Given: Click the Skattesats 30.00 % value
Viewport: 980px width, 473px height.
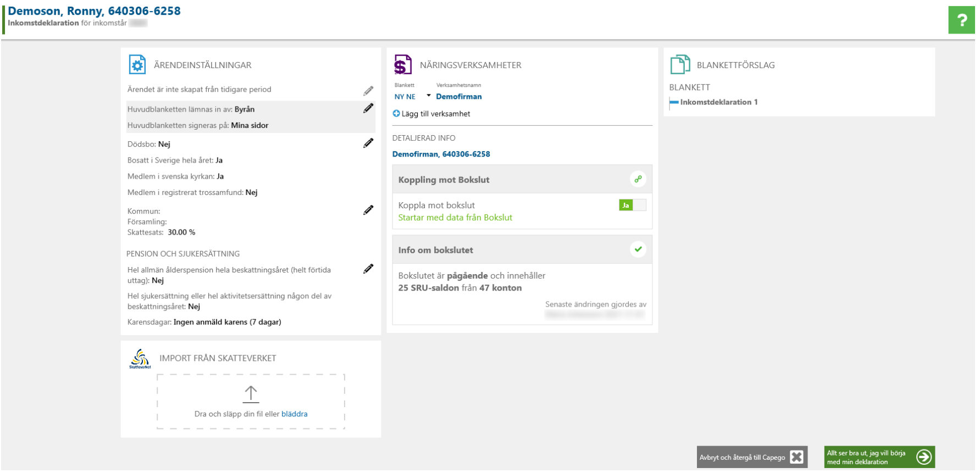Looking at the screenshot, I should (x=181, y=232).
